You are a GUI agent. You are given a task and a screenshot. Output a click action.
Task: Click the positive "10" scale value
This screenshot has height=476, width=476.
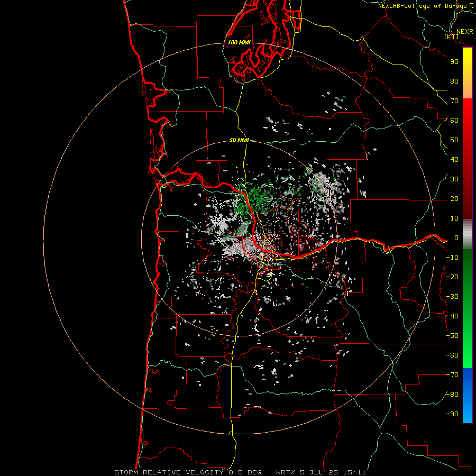coord(454,218)
